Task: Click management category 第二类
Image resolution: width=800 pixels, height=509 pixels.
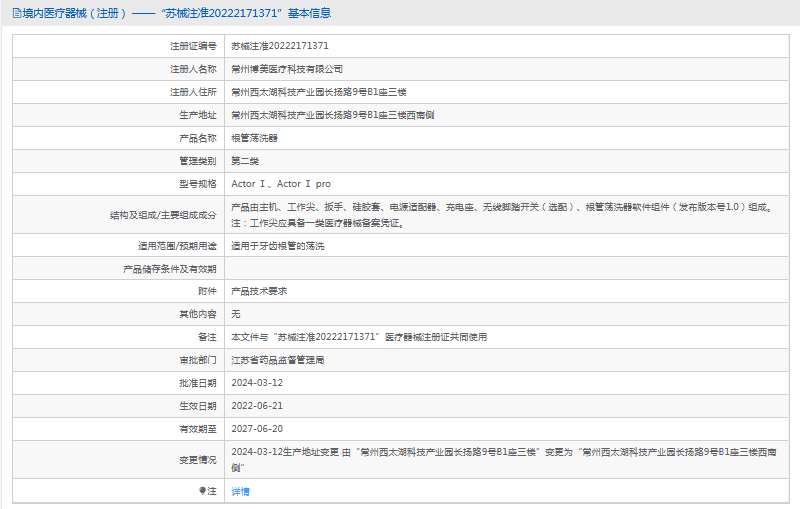Action: coord(245,161)
